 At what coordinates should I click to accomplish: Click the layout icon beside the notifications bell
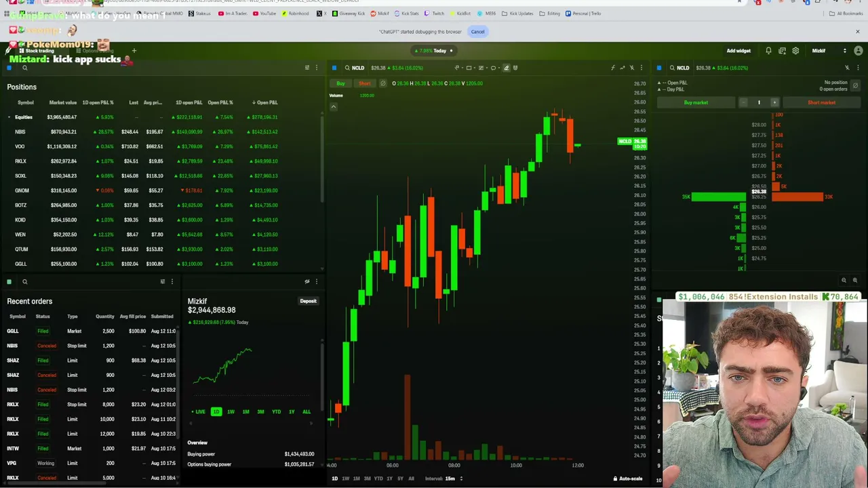pyautogui.click(x=782, y=51)
